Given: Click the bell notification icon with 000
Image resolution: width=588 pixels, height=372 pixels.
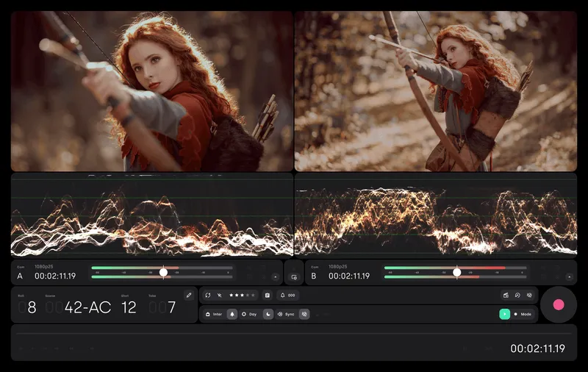Looking at the screenshot, I should point(287,295).
